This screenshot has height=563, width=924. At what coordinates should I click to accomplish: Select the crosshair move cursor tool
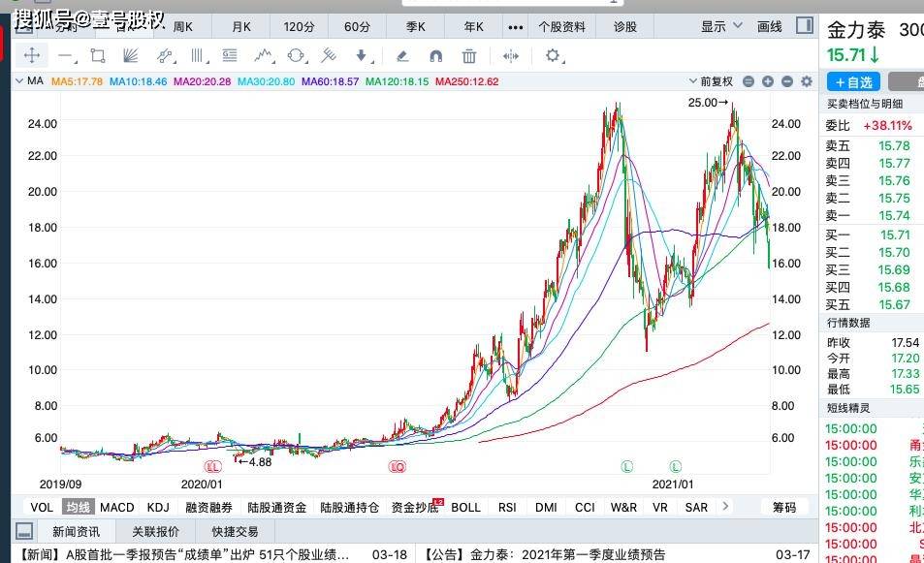click(x=31, y=56)
